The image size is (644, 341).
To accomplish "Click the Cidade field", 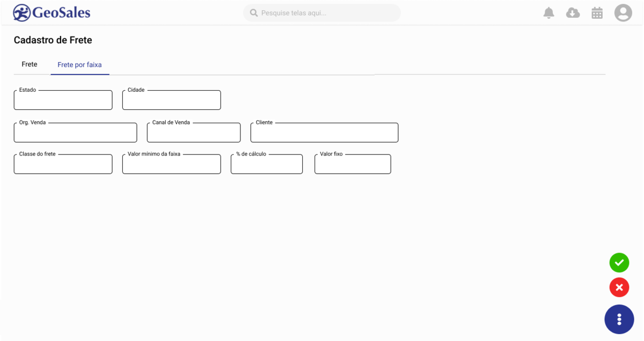I will click(x=172, y=100).
